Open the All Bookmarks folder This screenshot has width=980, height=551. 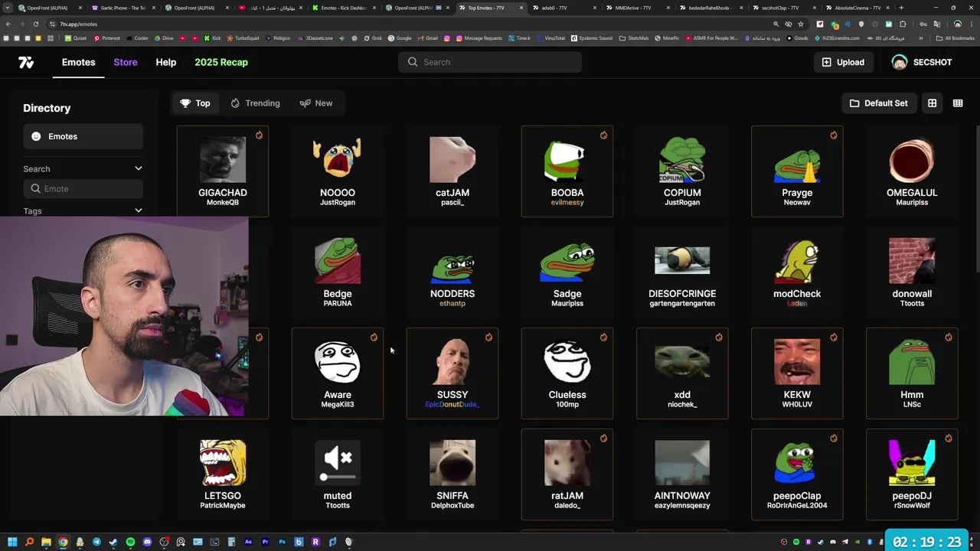click(955, 37)
